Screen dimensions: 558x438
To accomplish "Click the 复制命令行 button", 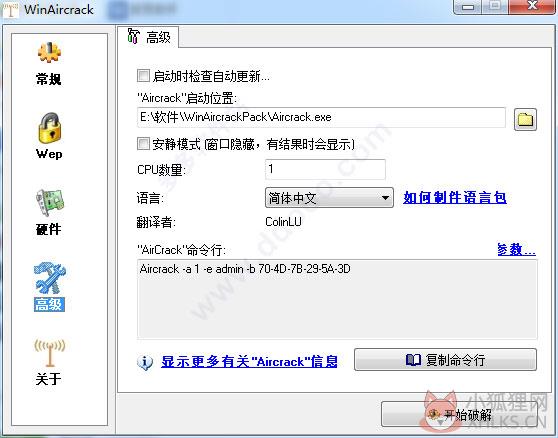I will (x=445, y=360).
